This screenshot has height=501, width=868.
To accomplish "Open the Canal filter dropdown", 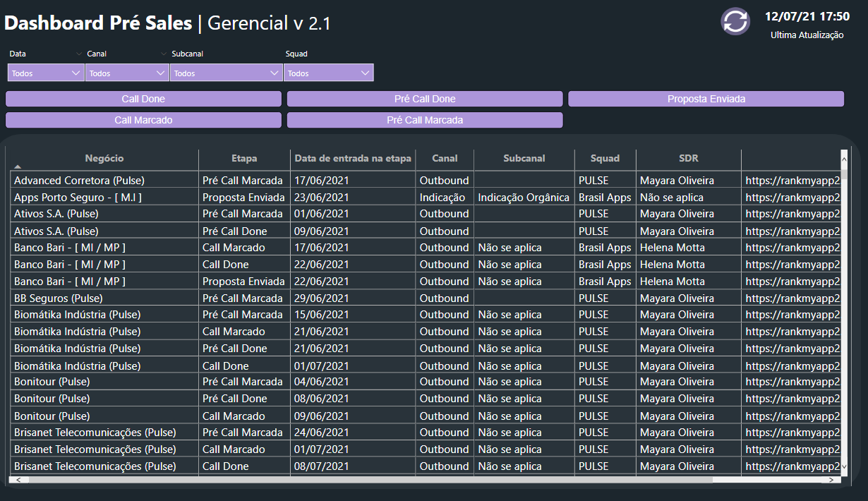I will [127, 73].
